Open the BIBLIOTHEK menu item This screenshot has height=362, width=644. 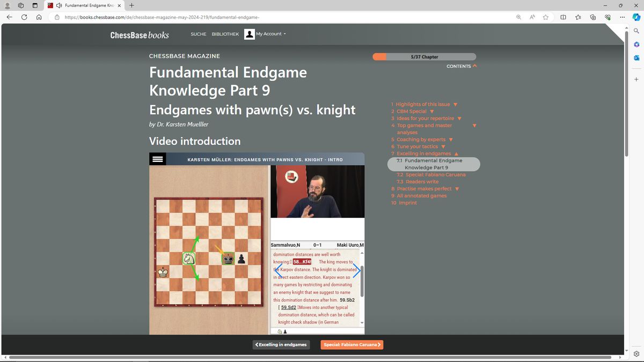point(225,34)
